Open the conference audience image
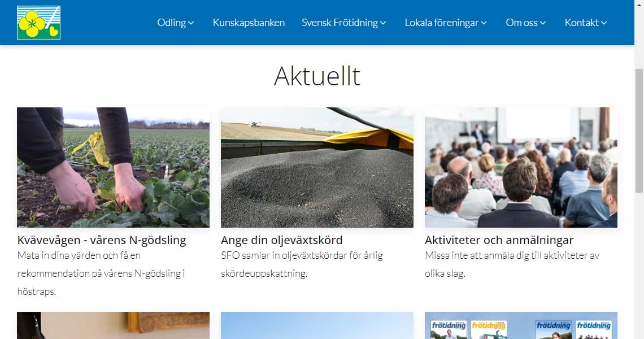 (x=521, y=167)
